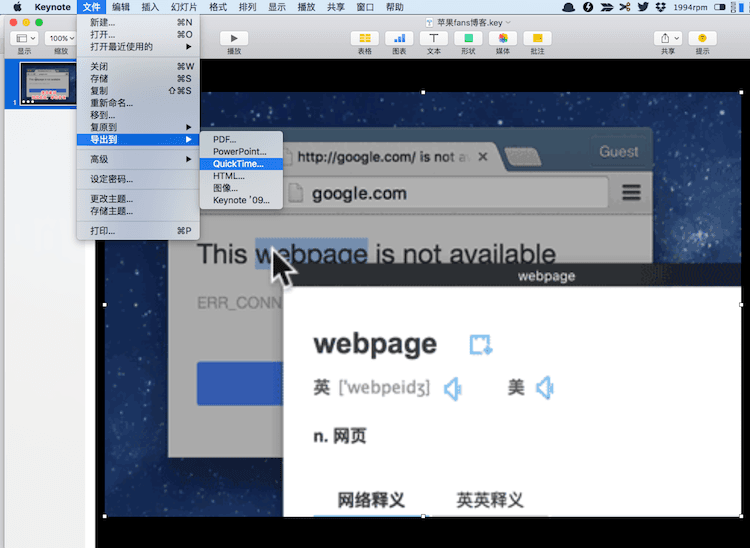Screen dimensions: 750x548
Task: Open the 播放 menu in menu bar
Action: pyautogui.click(x=306, y=7)
